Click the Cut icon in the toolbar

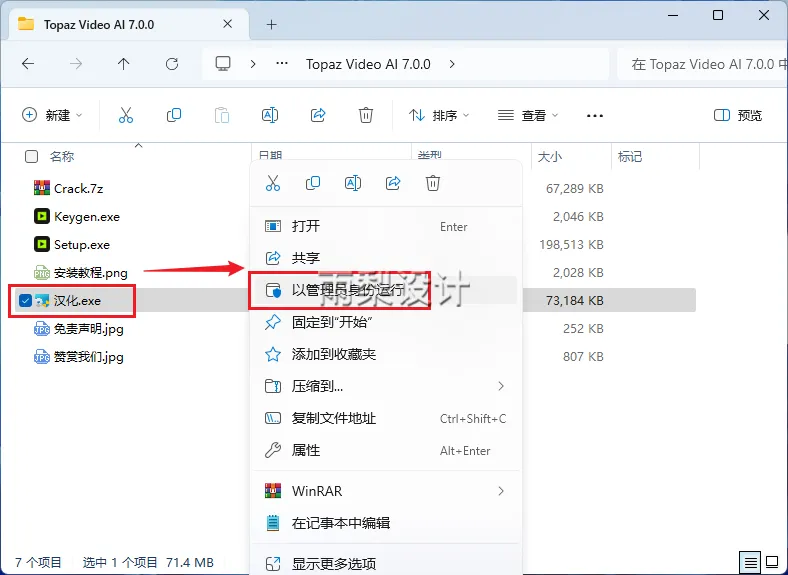tap(126, 115)
